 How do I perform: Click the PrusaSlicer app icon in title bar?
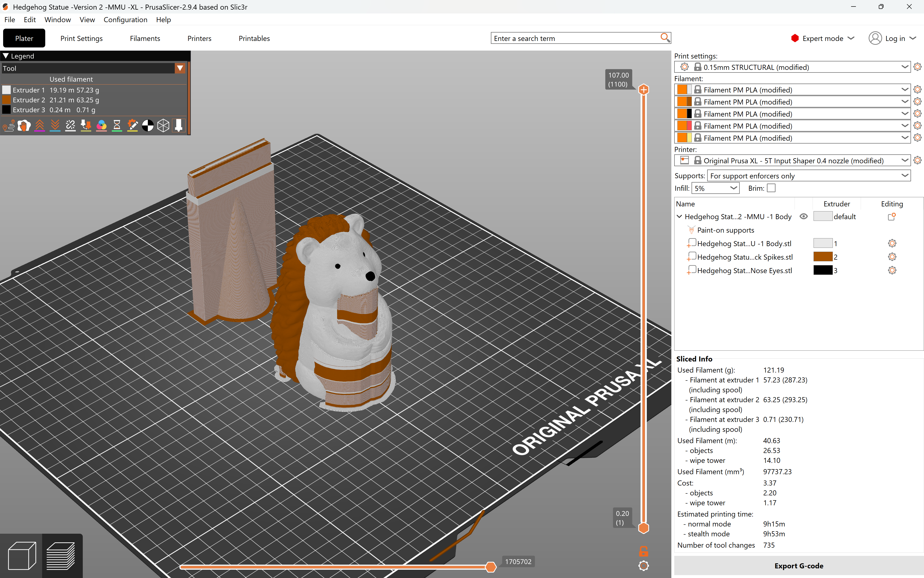[x=5, y=7]
